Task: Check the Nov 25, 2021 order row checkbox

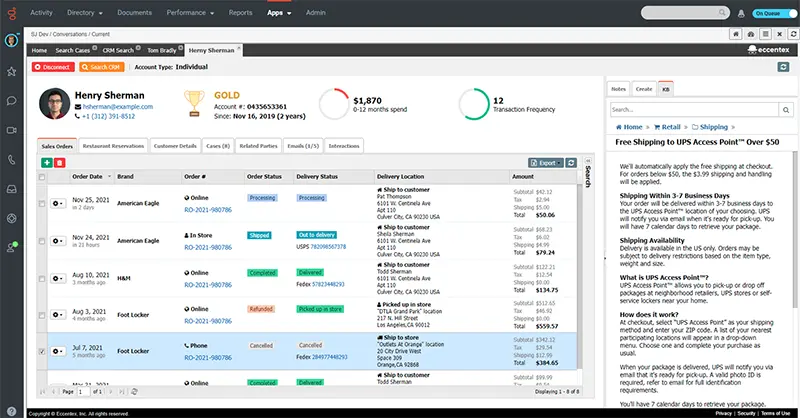Action: (42, 203)
